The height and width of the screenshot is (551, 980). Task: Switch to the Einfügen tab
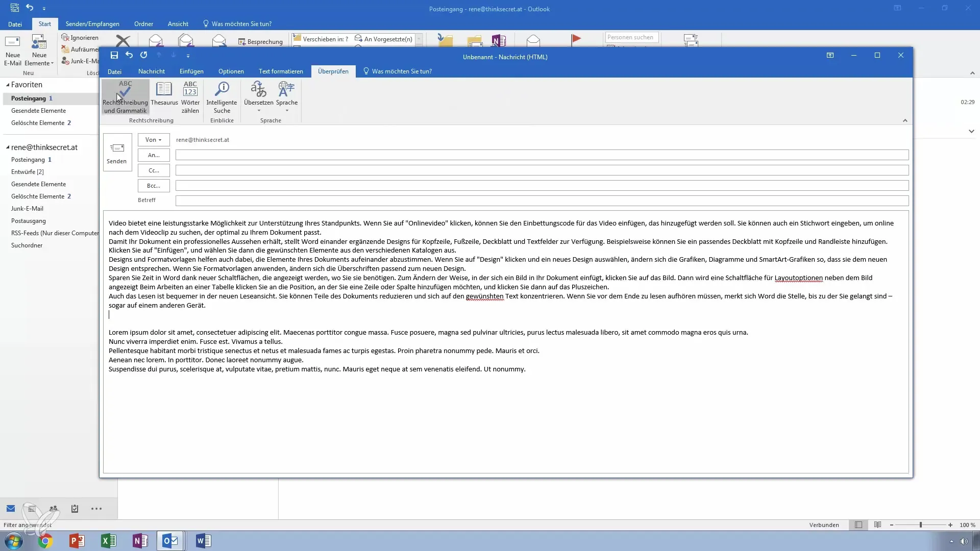click(191, 71)
